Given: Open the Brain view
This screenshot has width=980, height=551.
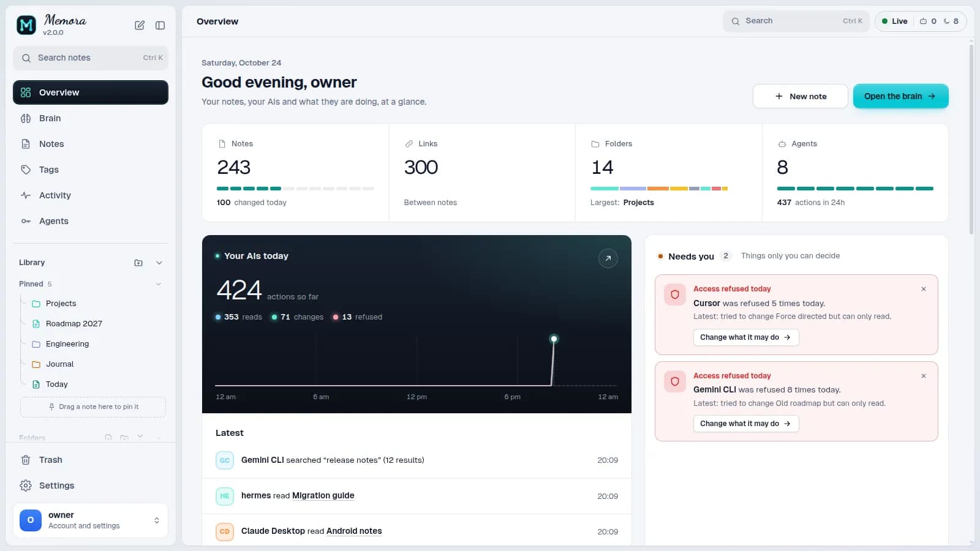Looking at the screenshot, I should pos(91,118).
